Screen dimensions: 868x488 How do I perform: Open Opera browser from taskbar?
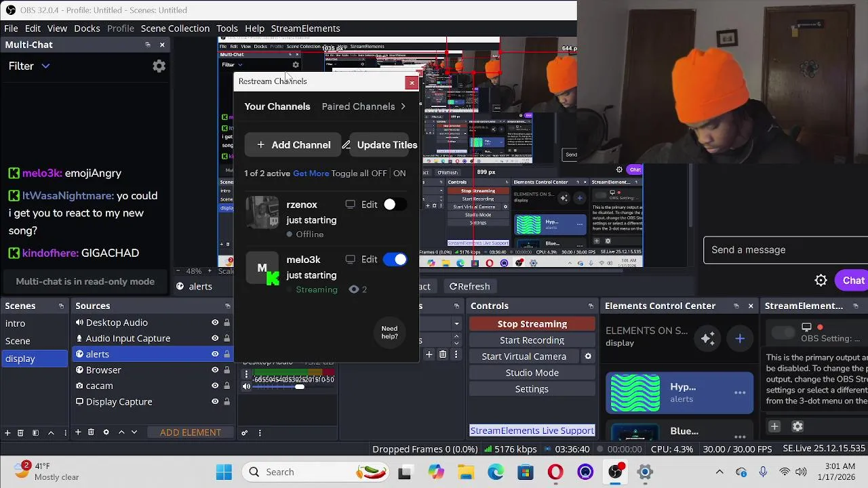(x=555, y=472)
